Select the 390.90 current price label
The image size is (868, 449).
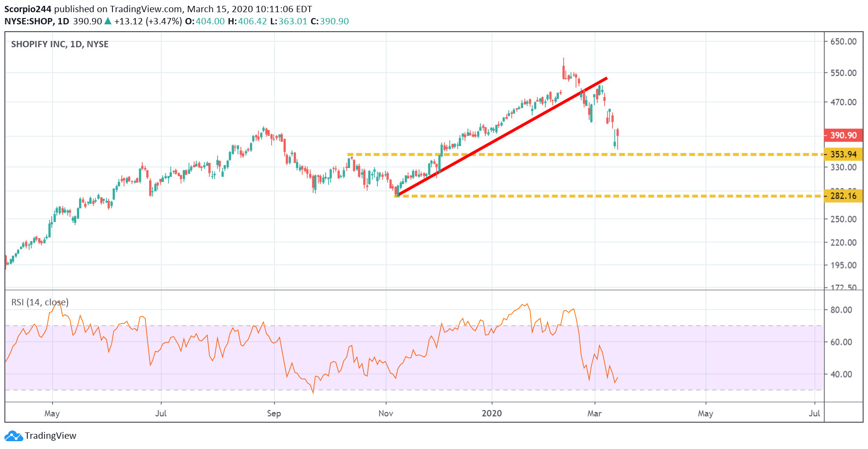click(843, 135)
